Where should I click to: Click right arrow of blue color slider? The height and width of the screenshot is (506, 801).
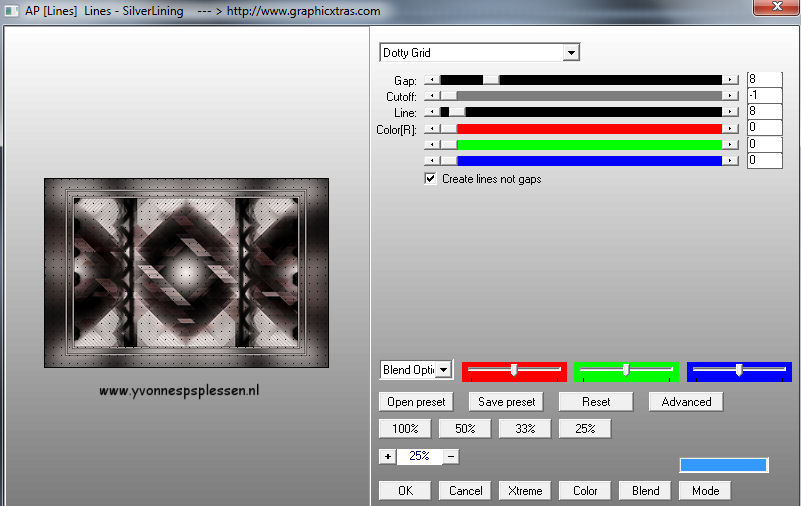[x=731, y=161]
